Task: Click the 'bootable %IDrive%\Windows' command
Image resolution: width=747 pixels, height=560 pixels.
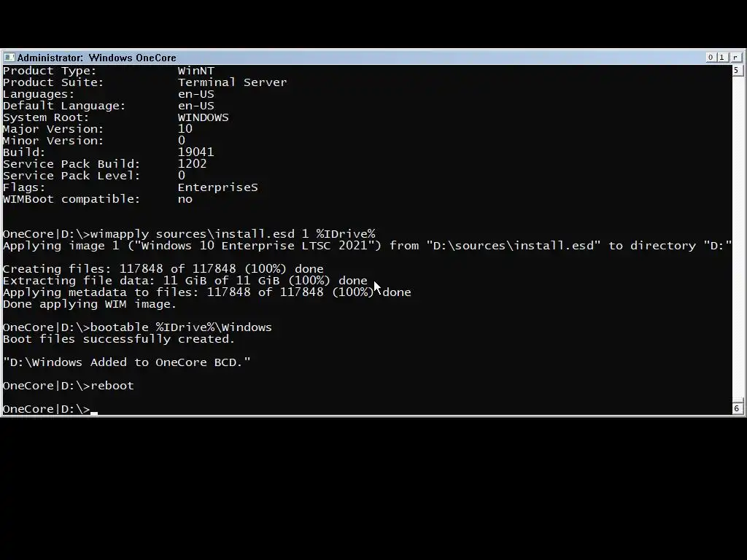Action: pyautogui.click(x=181, y=327)
